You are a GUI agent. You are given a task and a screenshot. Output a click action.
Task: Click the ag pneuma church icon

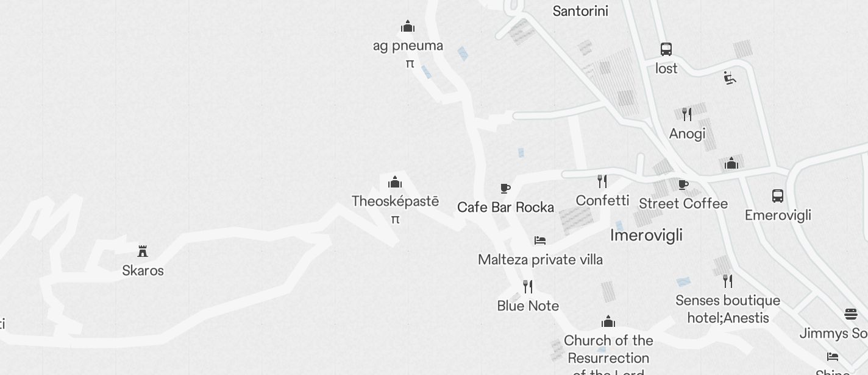point(408,26)
